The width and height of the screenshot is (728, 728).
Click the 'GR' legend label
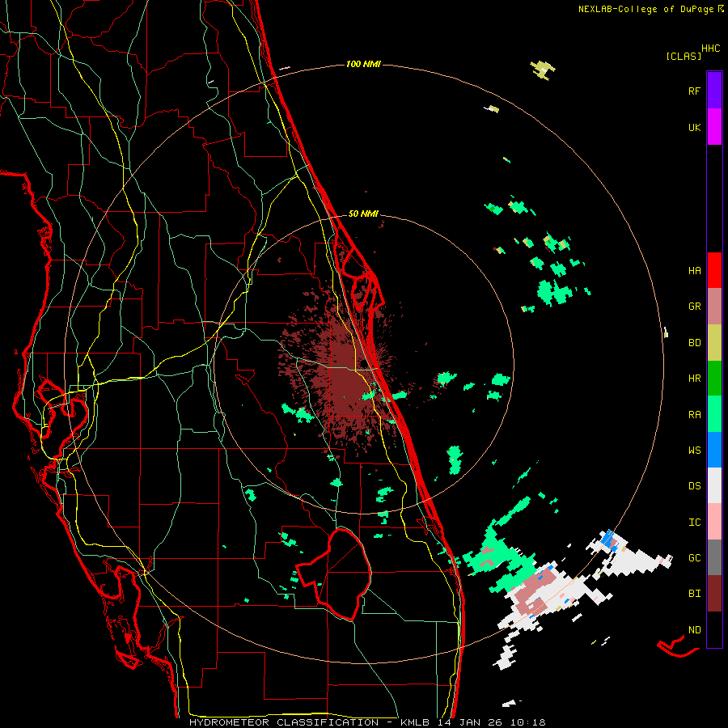click(694, 307)
